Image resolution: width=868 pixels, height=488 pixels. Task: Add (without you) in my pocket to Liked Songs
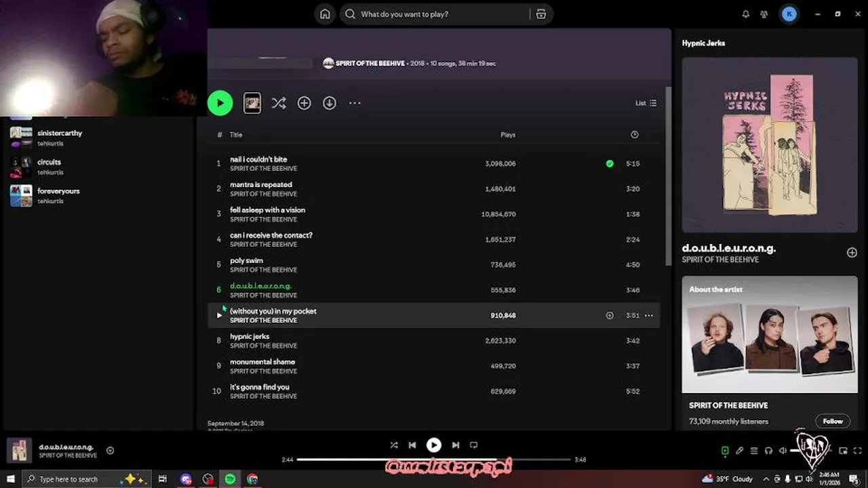tap(610, 315)
